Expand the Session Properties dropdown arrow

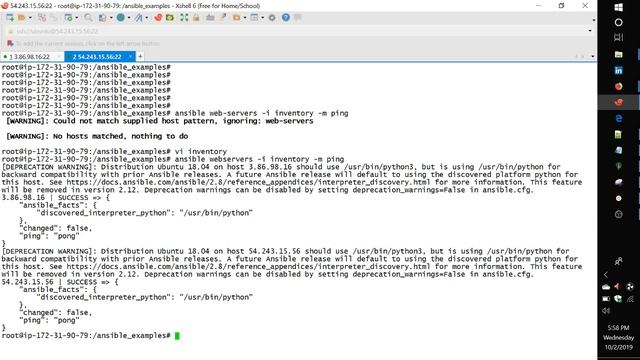77,18
